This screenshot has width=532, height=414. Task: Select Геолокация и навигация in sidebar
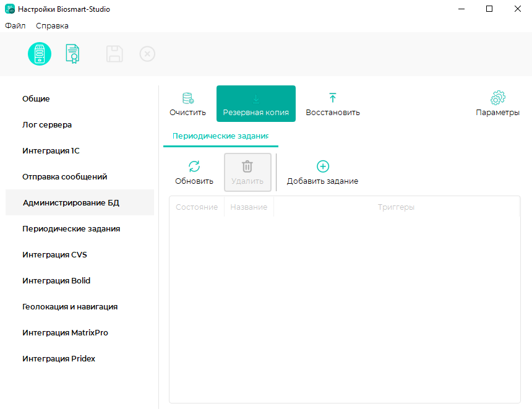pyautogui.click(x=80, y=307)
